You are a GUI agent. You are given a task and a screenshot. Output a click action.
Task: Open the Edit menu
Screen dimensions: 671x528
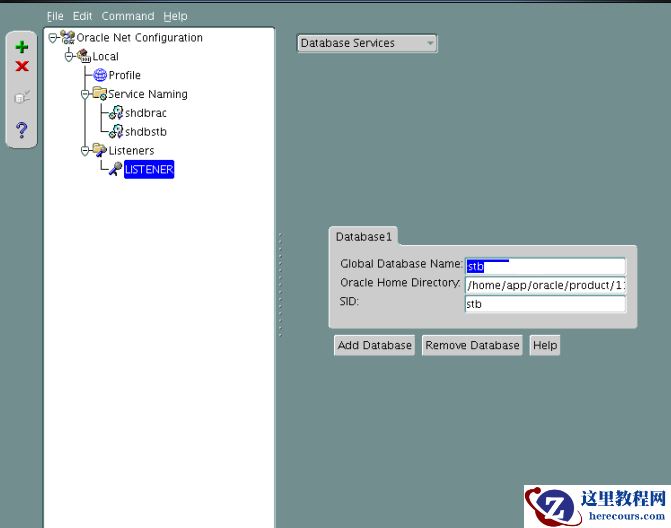[82, 16]
